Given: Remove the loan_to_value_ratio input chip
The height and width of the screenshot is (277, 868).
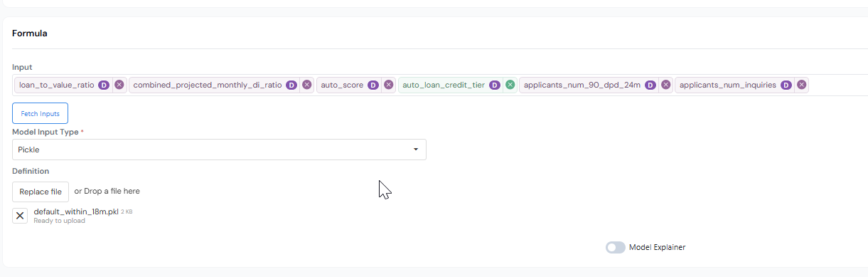Looking at the screenshot, I should [x=119, y=85].
